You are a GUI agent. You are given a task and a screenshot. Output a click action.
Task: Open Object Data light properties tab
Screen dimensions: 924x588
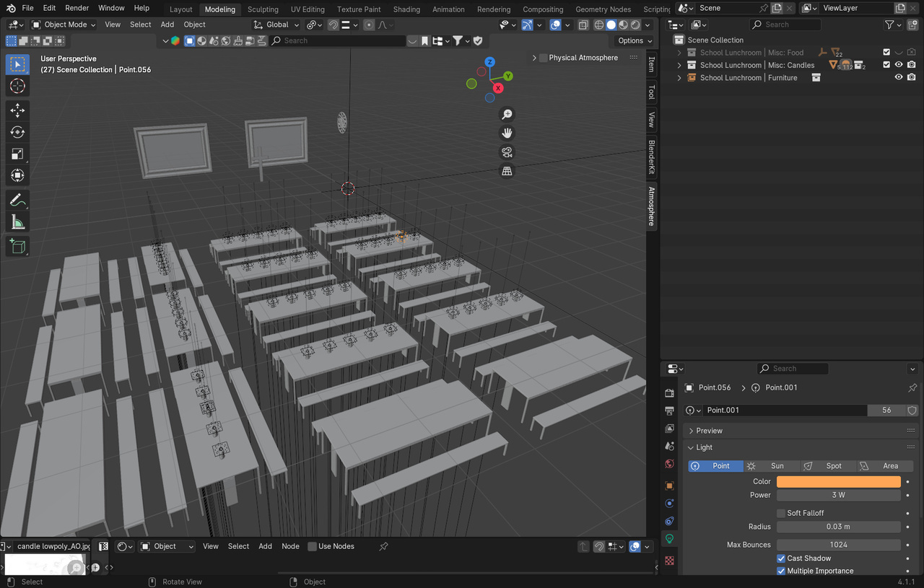669,538
